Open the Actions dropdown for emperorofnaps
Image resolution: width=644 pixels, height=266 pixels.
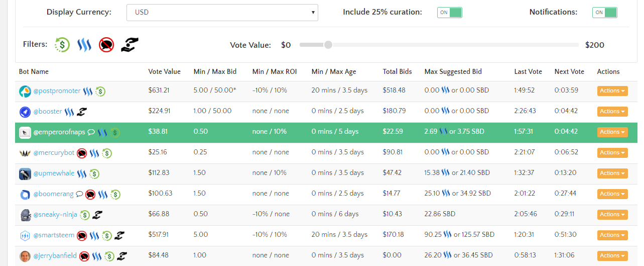612,132
